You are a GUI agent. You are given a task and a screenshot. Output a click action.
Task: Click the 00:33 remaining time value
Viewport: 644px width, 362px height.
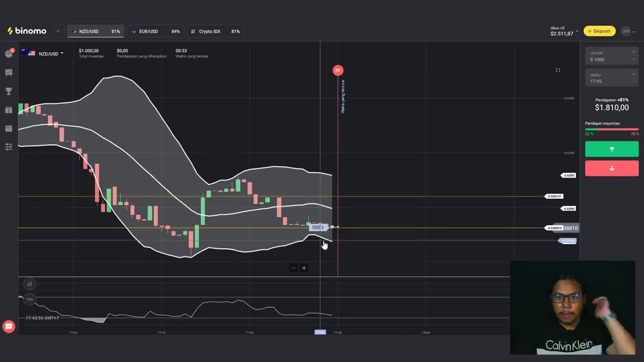(181, 51)
